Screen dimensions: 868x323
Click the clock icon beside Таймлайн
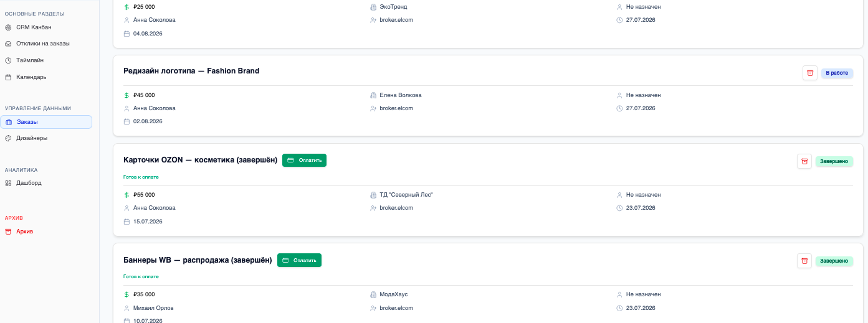tap(9, 60)
